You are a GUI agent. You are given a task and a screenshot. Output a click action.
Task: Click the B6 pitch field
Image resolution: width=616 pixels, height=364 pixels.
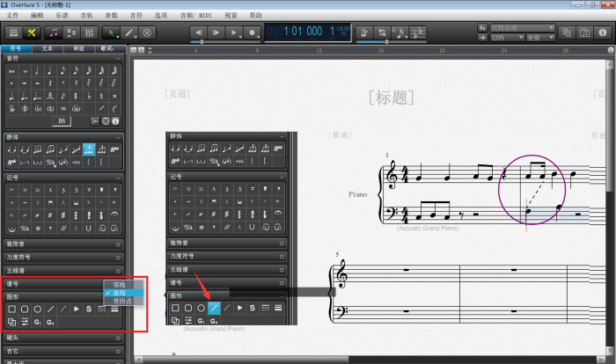click(62, 121)
